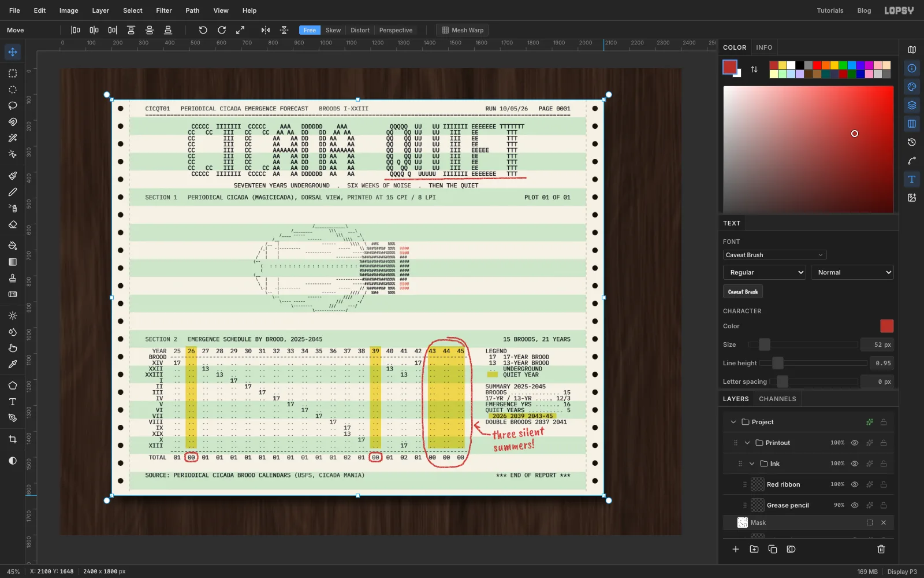Swap foreground and background colors

pos(754,69)
